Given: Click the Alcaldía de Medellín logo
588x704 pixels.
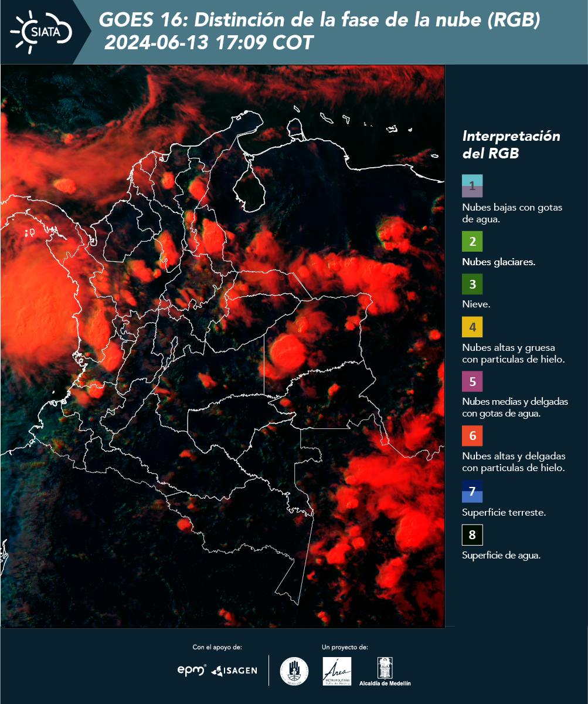Looking at the screenshot, I should [385, 672].
